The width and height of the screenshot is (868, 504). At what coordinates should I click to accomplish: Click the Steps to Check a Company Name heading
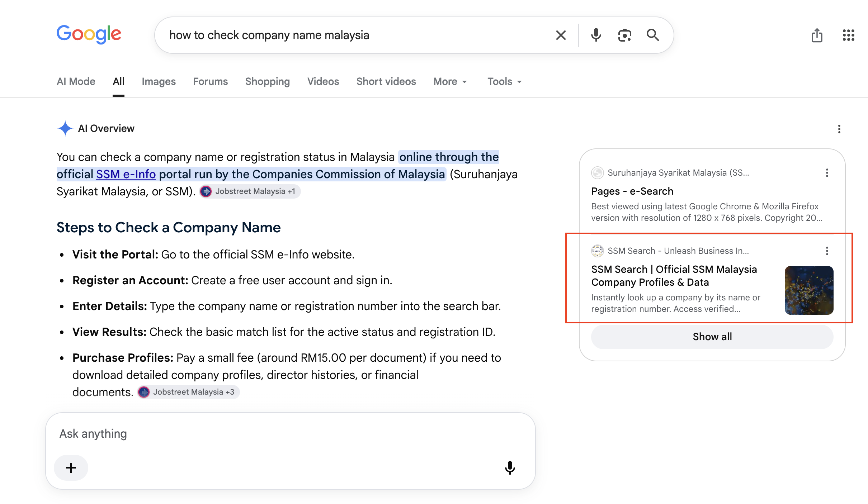[169, 228]
